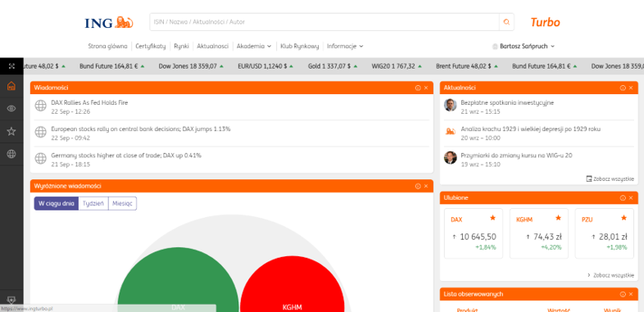Click the info icon on Wiadomości panel
The height and width of the screenshot is (312, 644).
(x=418, y=88)
